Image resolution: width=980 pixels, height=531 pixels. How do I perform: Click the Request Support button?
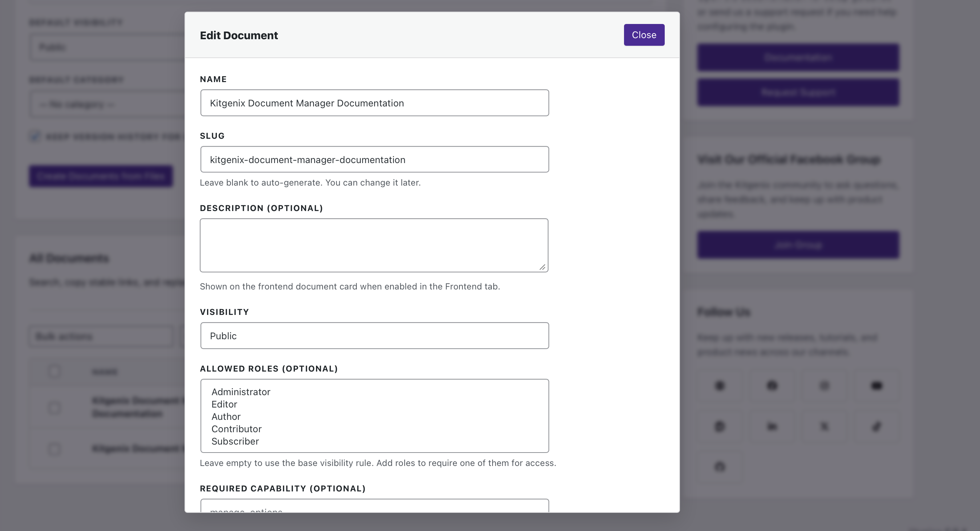coord(798,92)
